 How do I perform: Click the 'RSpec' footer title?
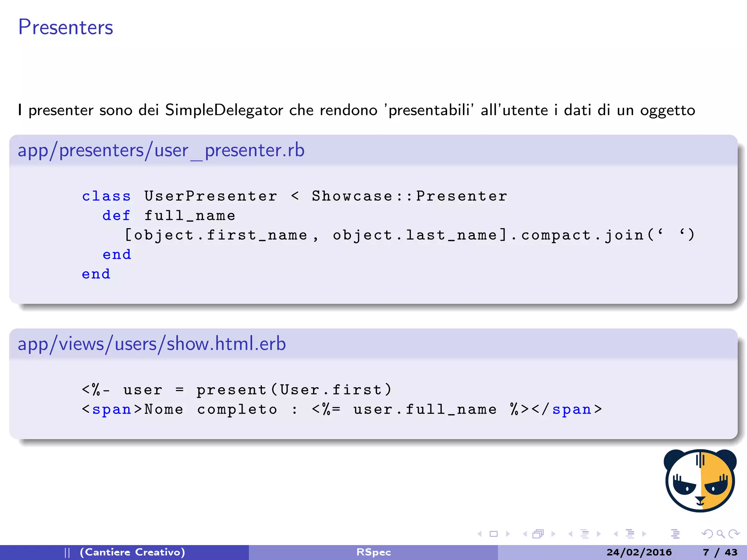pyautogui.click(x=373, y=552)
